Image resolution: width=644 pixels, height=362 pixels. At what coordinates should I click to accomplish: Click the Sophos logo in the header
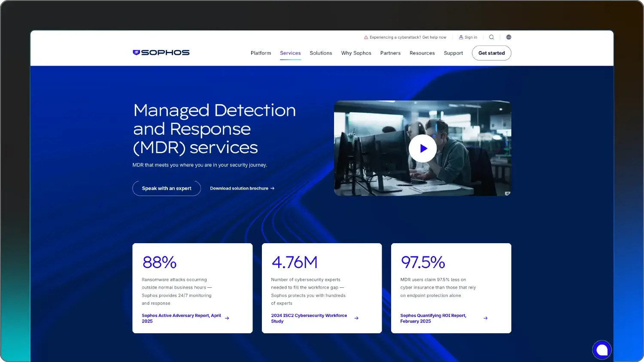point(161,52)
